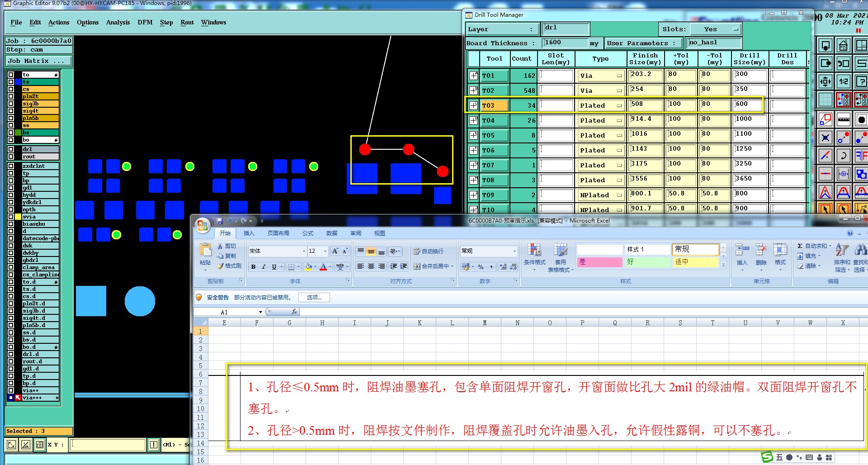This screenshot has height=465, width=868.
Task: Click the delete feature X icon
Action: (826, 138)
